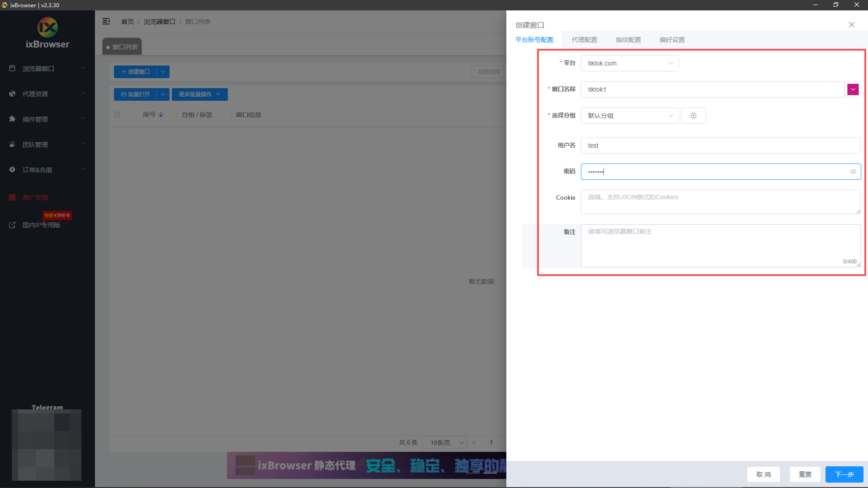Image resolution: width=868 pixels, height=488 pixels.
Task: Open 更多批量操作 dropdown
Action: 199,94
